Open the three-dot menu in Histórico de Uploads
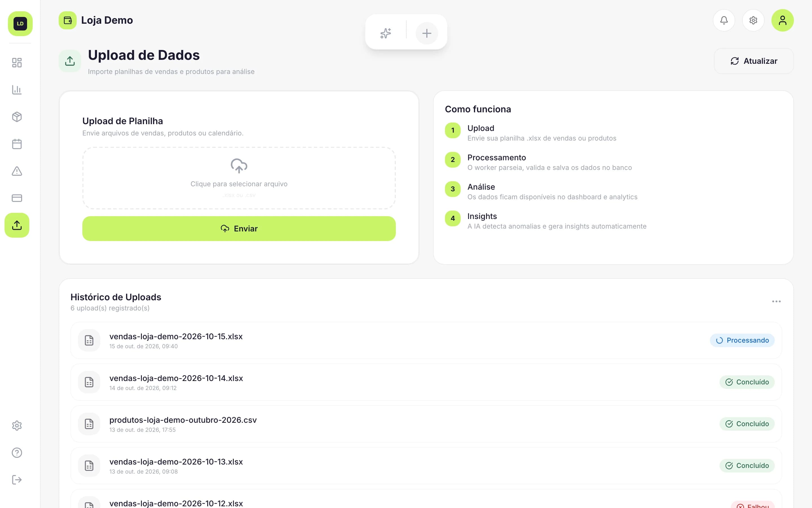Screen dimensions: 812x508 coord(776,301)
